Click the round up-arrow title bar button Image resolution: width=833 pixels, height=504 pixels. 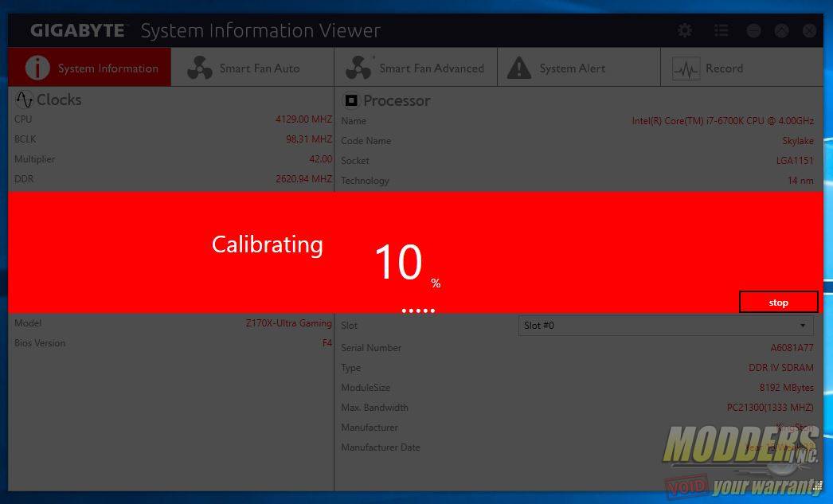[x=781, y=31]
